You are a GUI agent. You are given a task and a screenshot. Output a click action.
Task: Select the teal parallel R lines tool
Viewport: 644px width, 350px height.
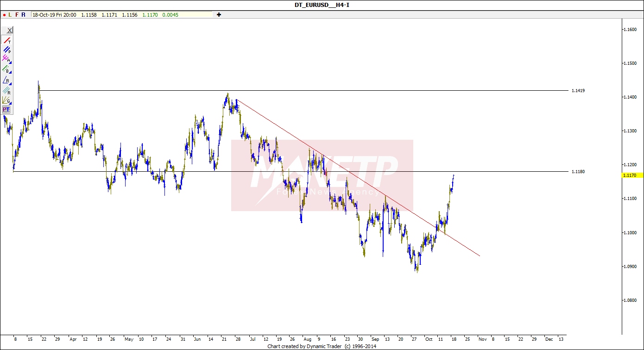(6, 90)
